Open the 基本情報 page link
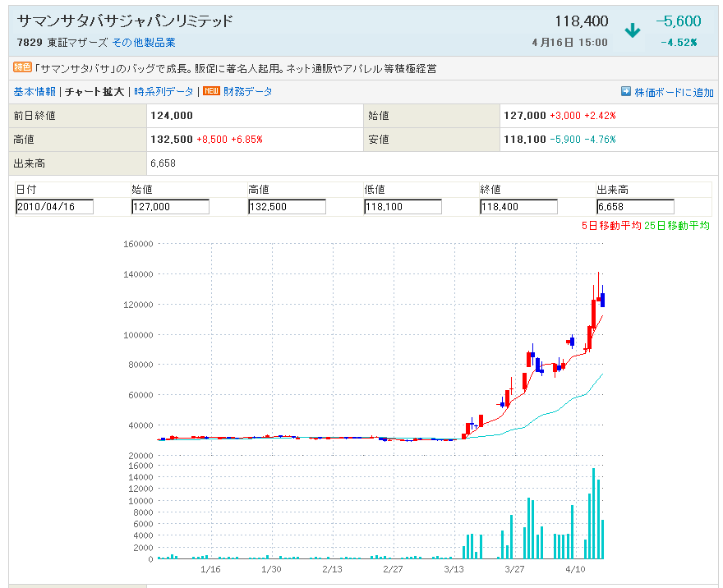 click(x=35, y=92)
